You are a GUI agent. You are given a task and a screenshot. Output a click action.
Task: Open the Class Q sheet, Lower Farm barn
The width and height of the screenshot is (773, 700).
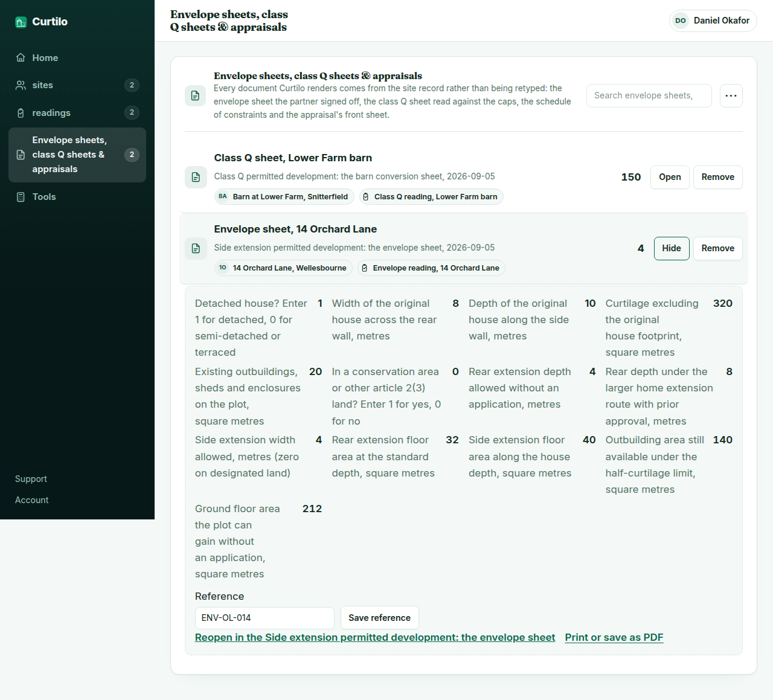[x=670, y=177]
